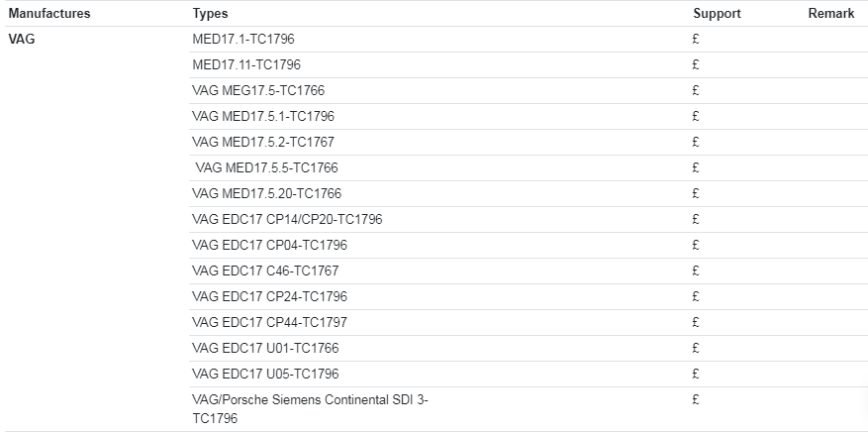Click the Types column header
The image size is (868, 433).
[x=211, y=13]
